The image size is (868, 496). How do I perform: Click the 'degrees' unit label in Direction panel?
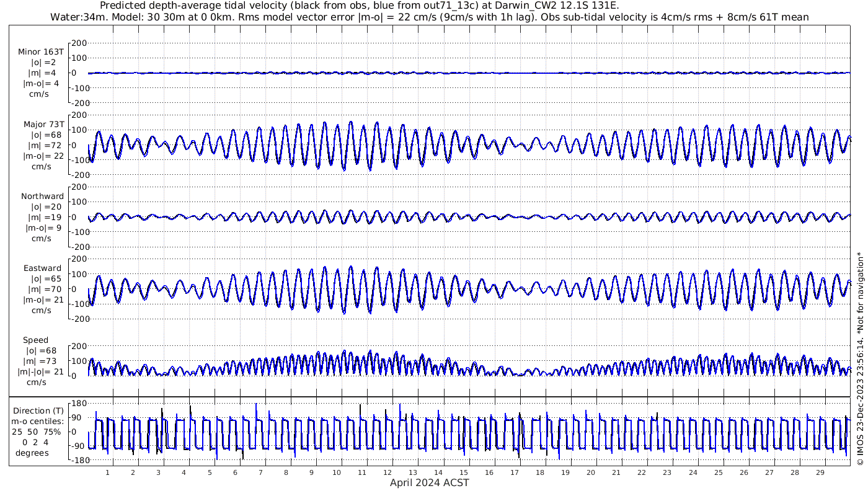32,453
